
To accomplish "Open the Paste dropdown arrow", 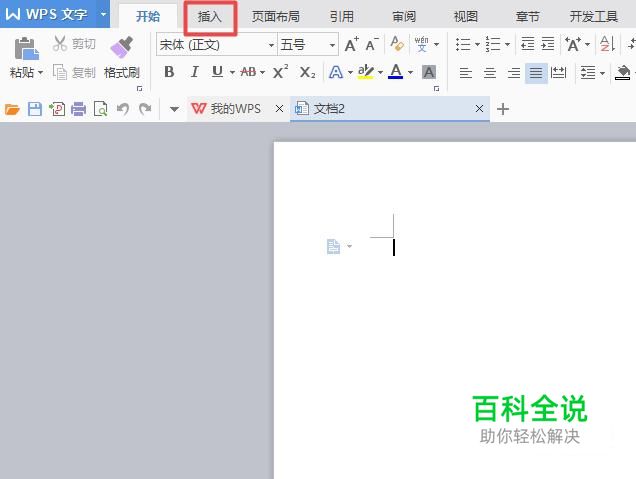I will point(40,73).
